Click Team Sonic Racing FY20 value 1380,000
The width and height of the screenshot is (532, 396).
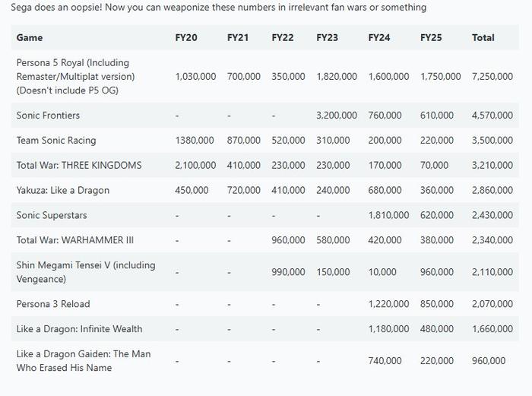195,140
